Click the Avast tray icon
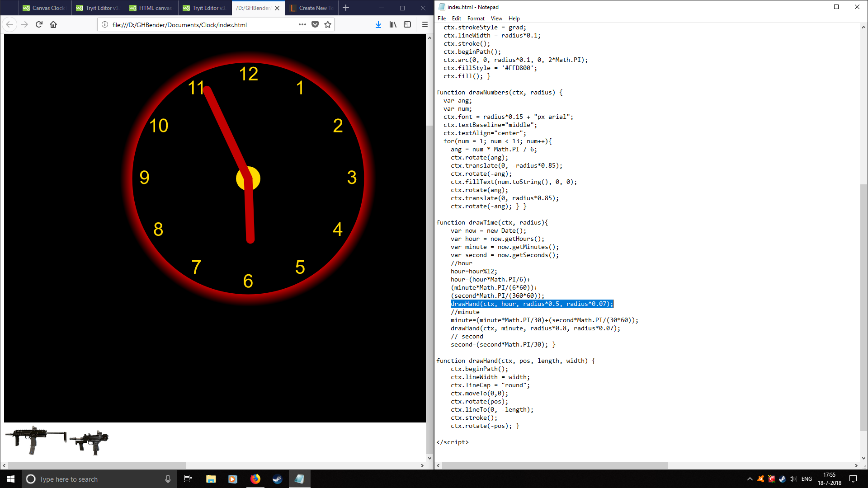 click(761, 479)
